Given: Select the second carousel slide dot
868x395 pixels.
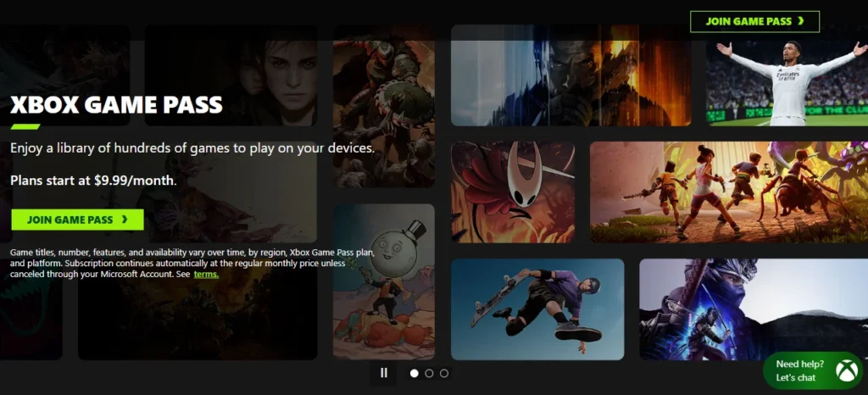Looking at the screenshot, I should tap(429, 374).
